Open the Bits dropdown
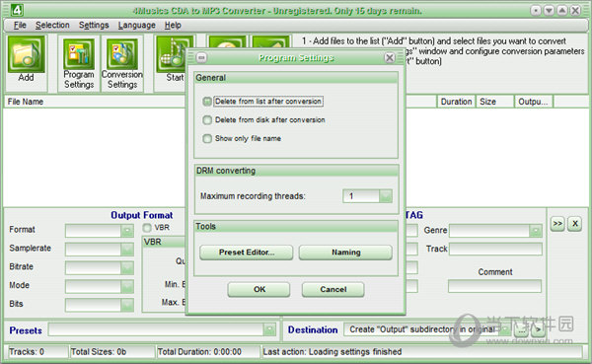This screenshot has width=592, height=364. pyautogui.click(x=127, y=305)
